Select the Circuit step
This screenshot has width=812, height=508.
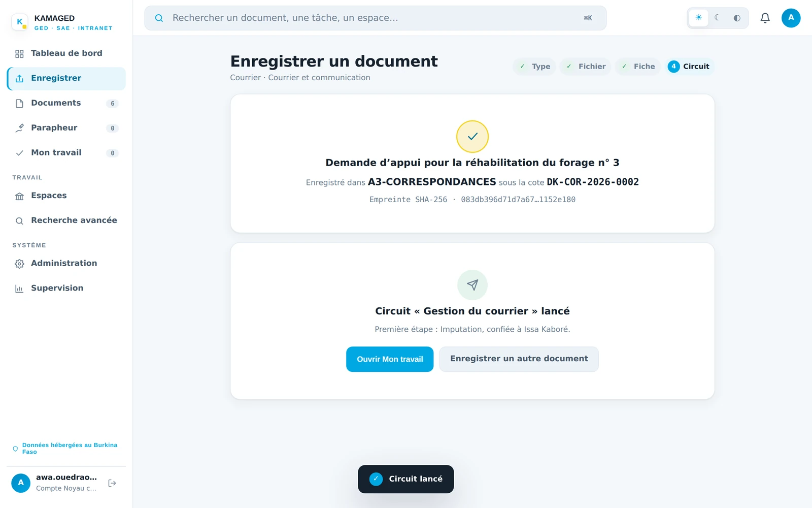pyautogui.click(x=689, y=67)
